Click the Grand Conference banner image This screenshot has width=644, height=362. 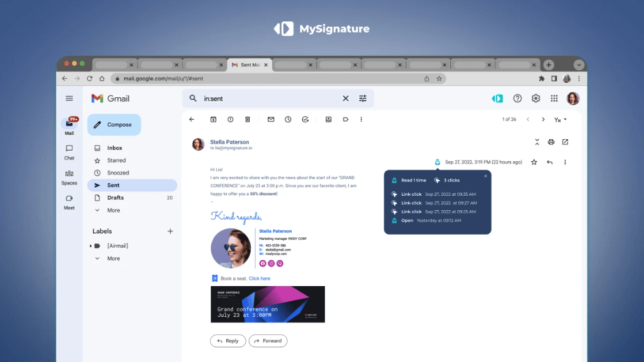pos(268,304)
